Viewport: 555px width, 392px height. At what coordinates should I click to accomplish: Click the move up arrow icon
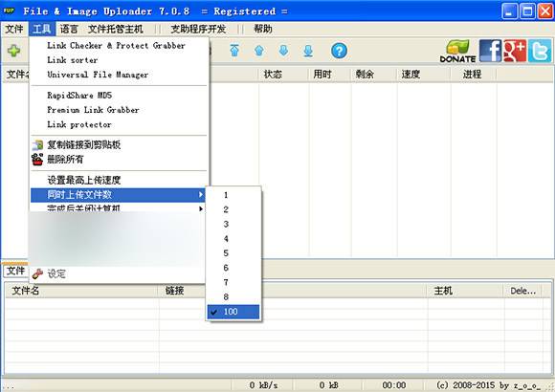259,51
